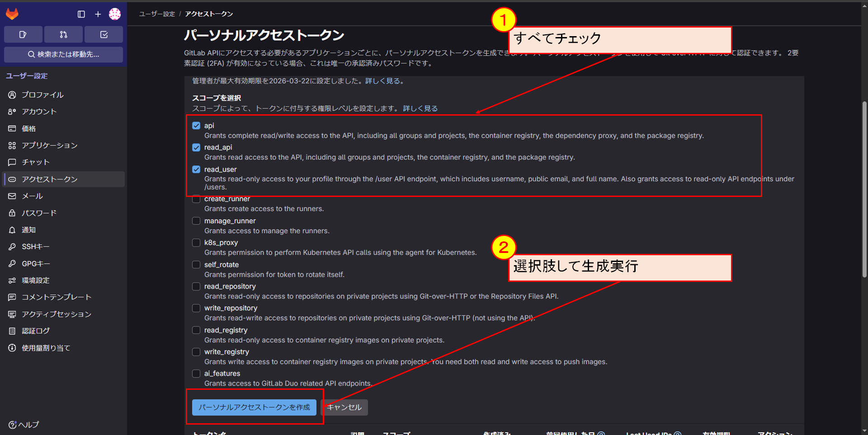Image resolution: width=868 pixels, height=435 pixels.
Task: Toggle the sidebar collapse icon
Action: [81, 14]
